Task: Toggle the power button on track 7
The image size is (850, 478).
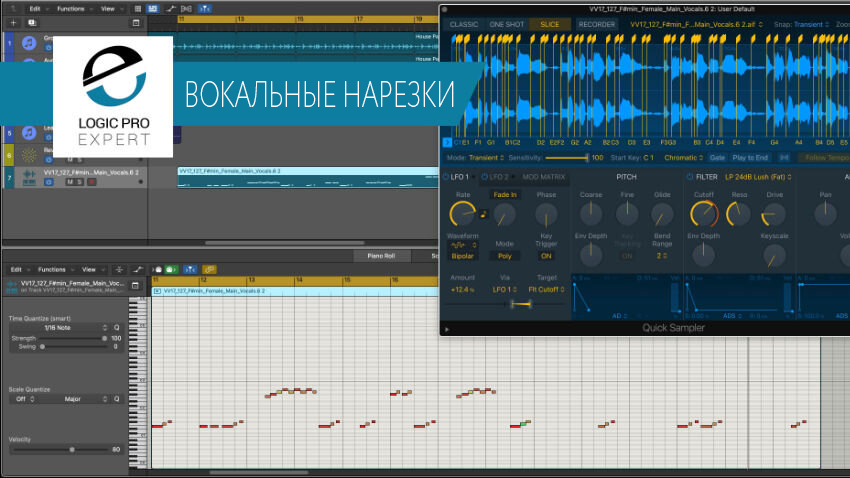Action: [x=49, y=182]
